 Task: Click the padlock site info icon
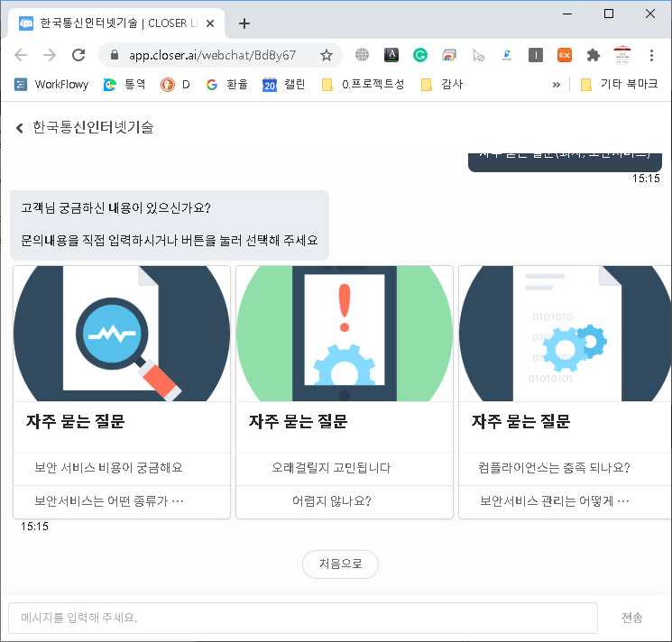click(114, 55)
